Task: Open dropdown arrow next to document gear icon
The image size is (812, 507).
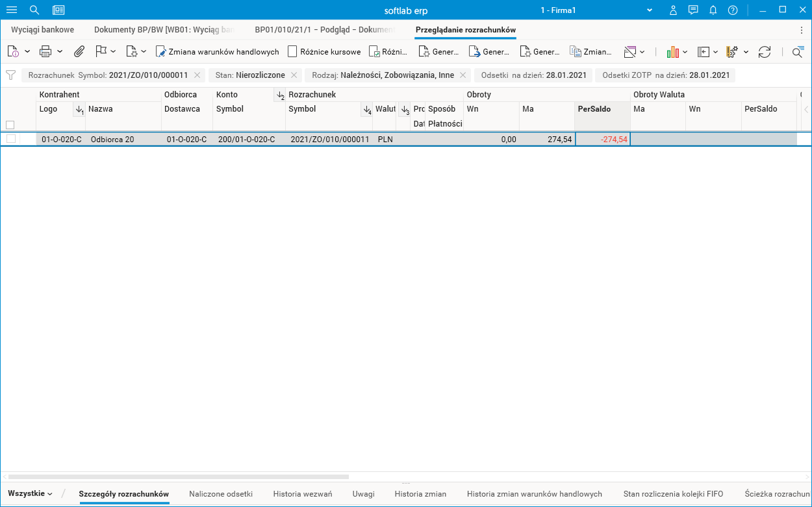Action: (x=144, y=51)
